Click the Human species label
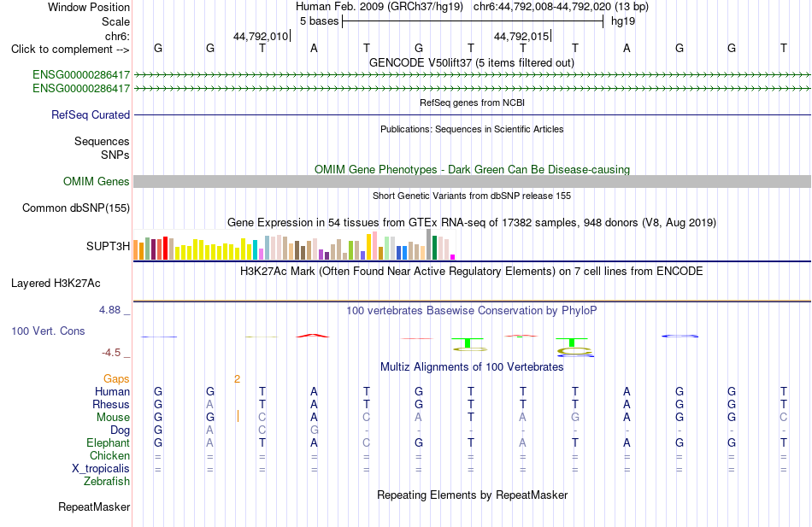812x527 pixels. pos(112,392)
